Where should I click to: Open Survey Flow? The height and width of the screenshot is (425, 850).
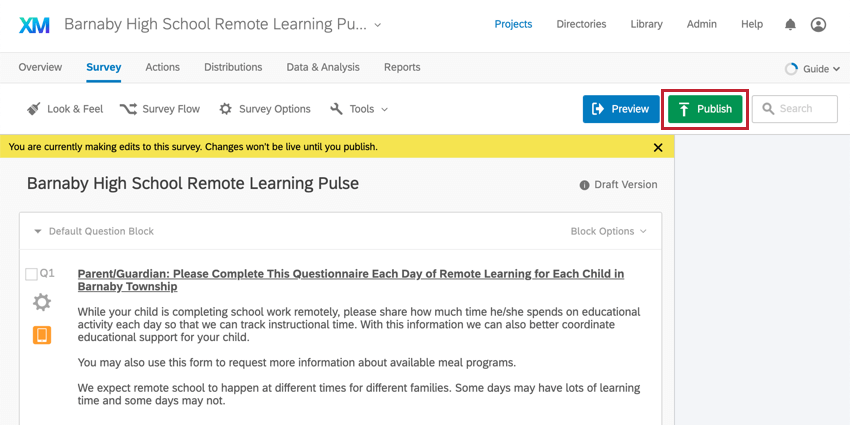160,109
